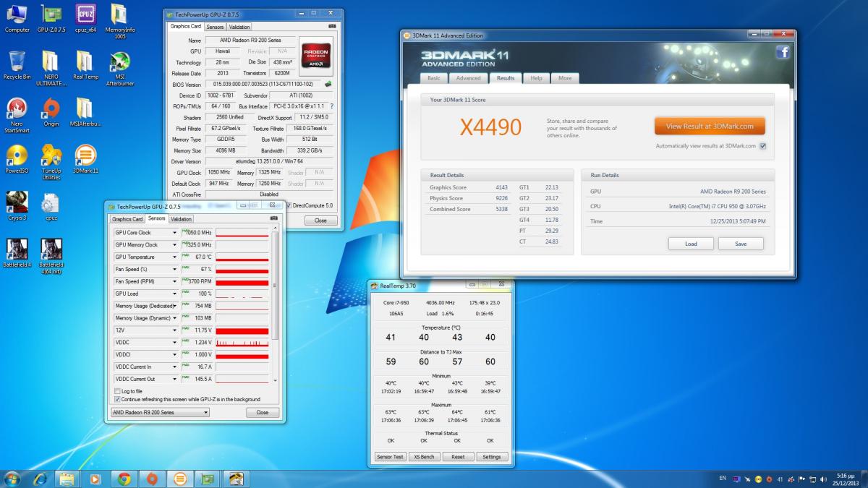Click the screenshot camera icon in GPU-Z Sensors window
868x488 pixels.
(x=273, y=218)
